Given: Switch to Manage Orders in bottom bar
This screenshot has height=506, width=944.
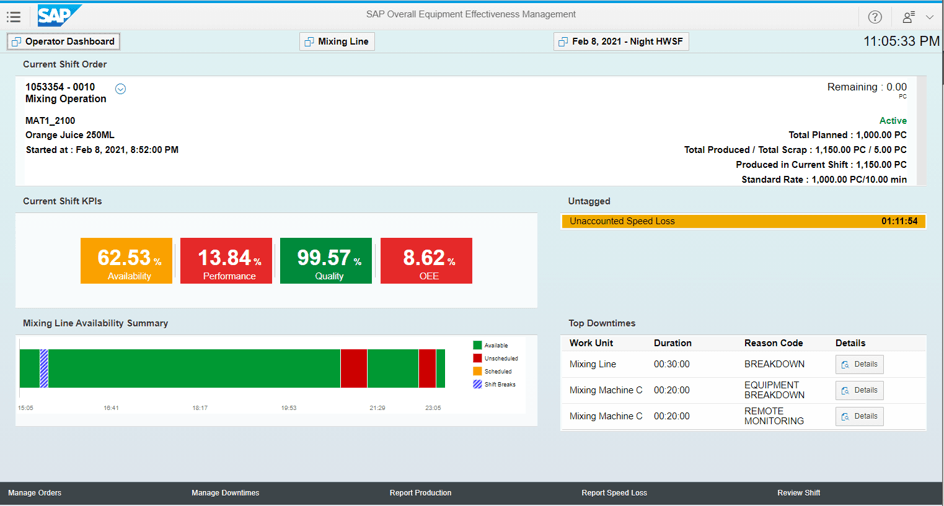Looking at the screenshot, I should pos(35,493).
